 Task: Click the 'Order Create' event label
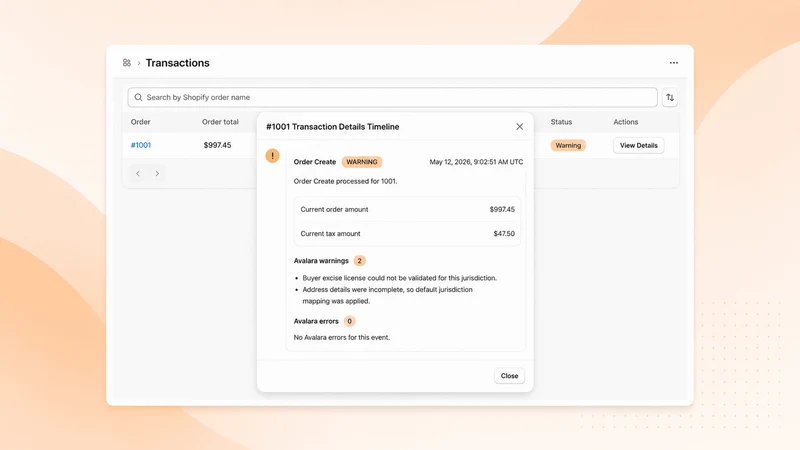pyautogui.click(x=315, y=162)
